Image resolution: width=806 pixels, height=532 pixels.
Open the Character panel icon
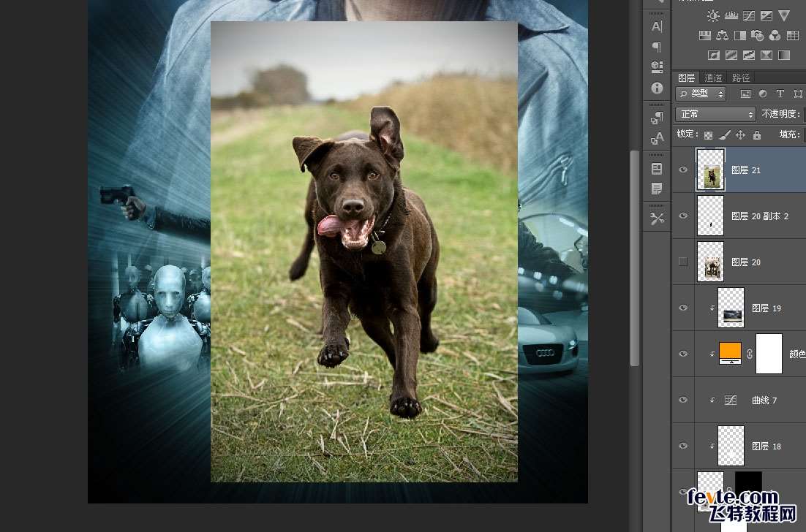pos(657,27)
